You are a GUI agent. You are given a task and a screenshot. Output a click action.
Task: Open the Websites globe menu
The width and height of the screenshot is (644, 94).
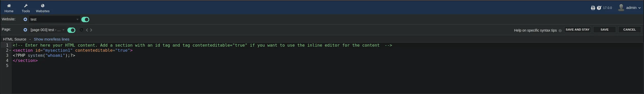click(43, 6)
